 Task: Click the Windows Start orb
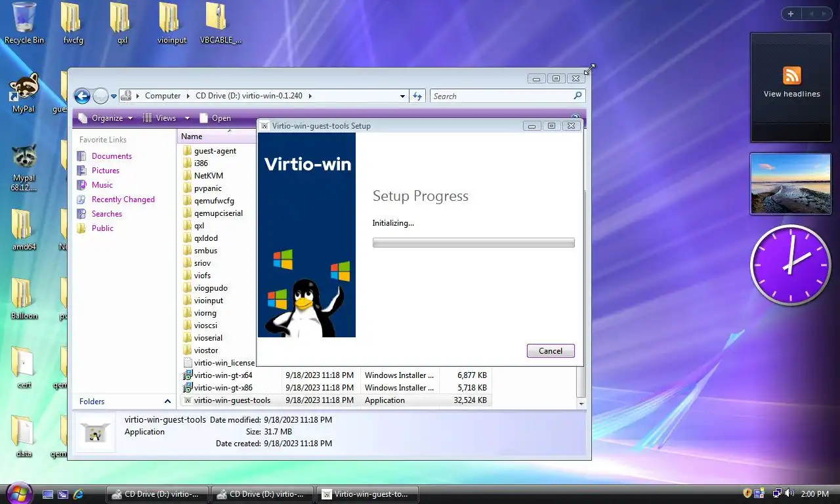(18, 493)
